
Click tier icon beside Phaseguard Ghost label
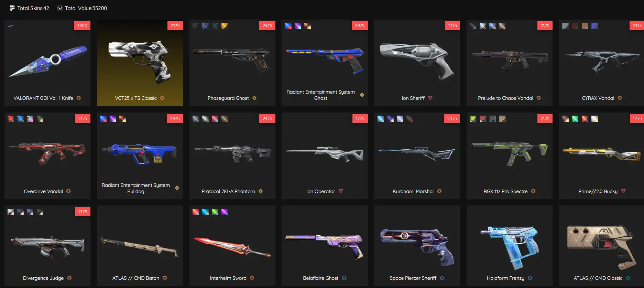pos(254,98)
